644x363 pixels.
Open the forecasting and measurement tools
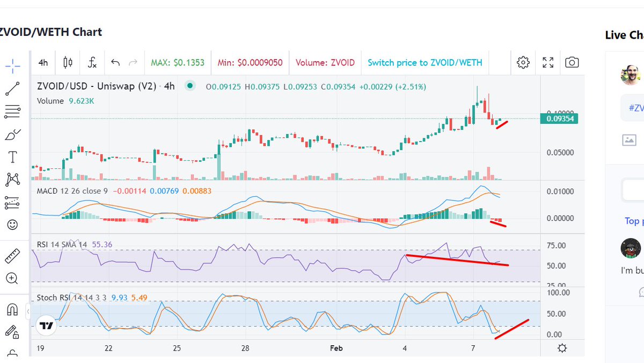tap(13, 202)
